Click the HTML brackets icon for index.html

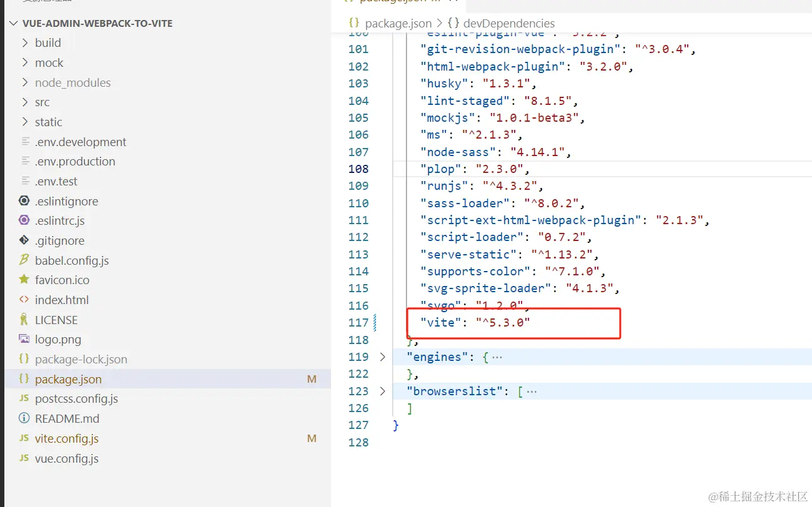pos(24,300)
